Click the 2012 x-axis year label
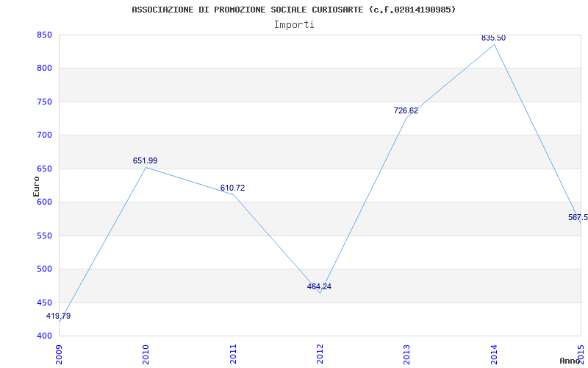588x368 pixels. tap(320, 354)
